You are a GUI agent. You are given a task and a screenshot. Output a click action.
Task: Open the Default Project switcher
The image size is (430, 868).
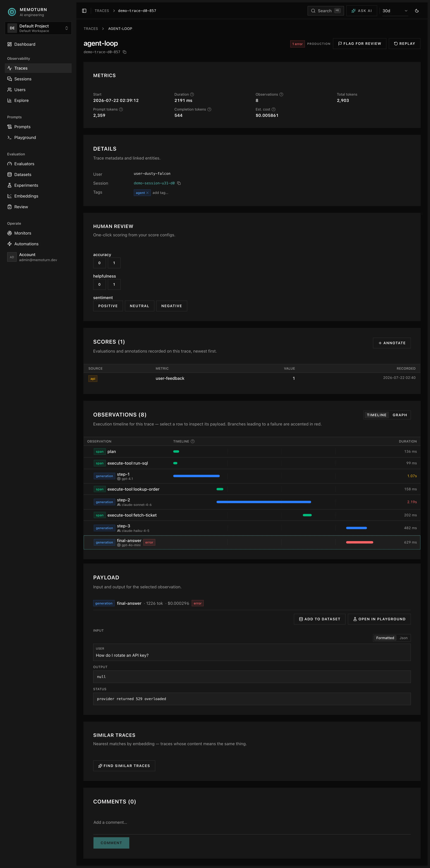(38, 28)
